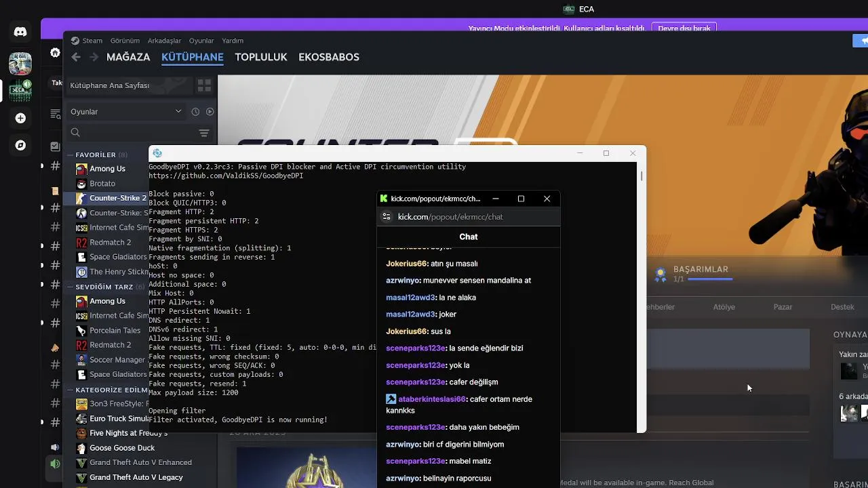
Task: Click the BAŞARIMLAR heading
Action: [x=701, y=269]
